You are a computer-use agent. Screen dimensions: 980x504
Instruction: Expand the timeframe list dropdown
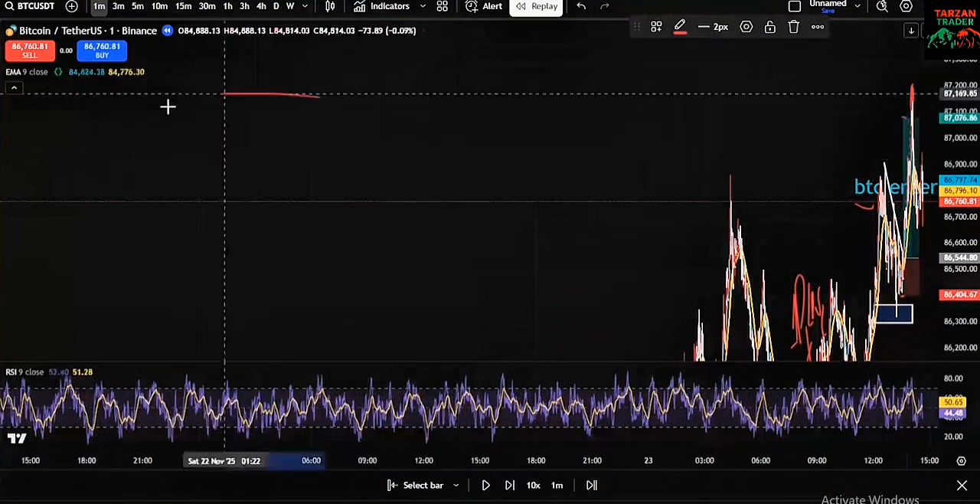[305, 6]
